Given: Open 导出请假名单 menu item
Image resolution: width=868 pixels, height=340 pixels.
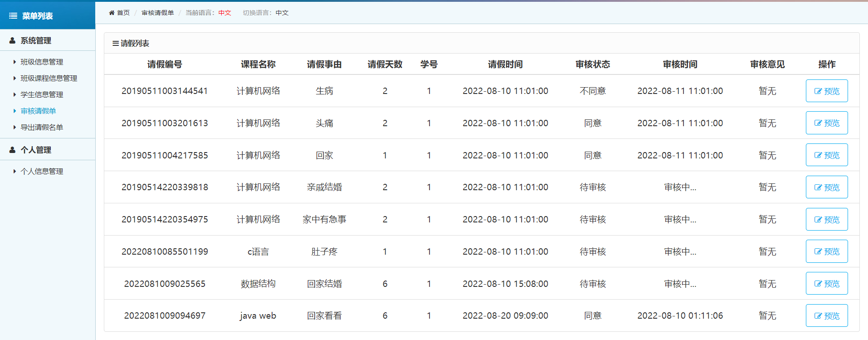Looking at the screenshot, I should (x=42, y=127).
